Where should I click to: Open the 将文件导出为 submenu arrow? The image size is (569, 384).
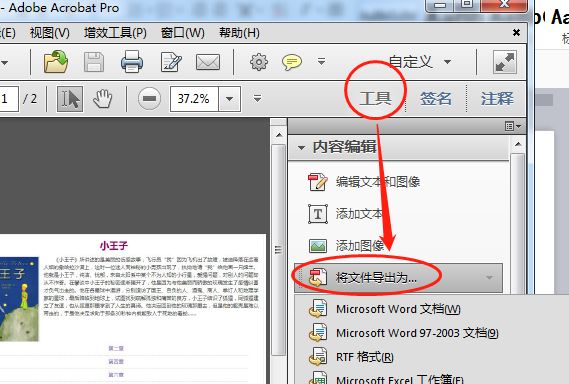[489, 278]
